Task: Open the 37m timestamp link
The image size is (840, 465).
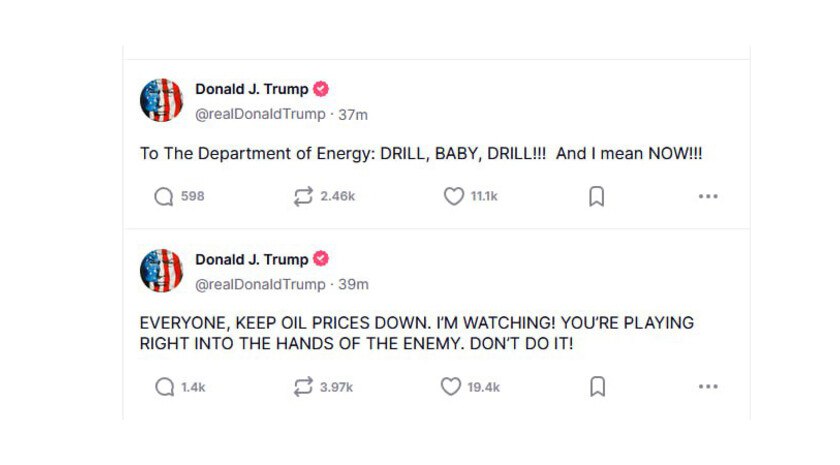Action: click(353, 115)
